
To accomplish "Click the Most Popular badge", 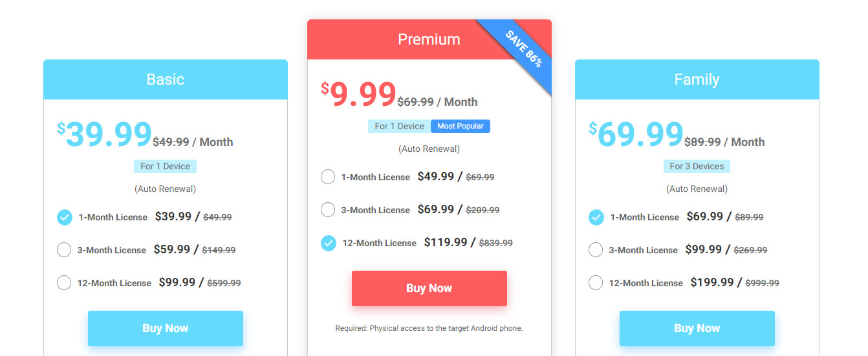I will click(461, 126).
